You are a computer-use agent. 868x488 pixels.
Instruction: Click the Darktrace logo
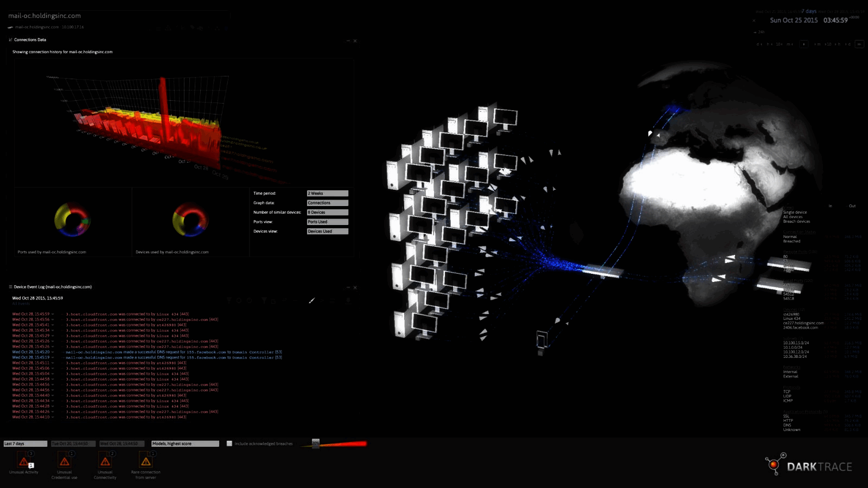(808, 465)
